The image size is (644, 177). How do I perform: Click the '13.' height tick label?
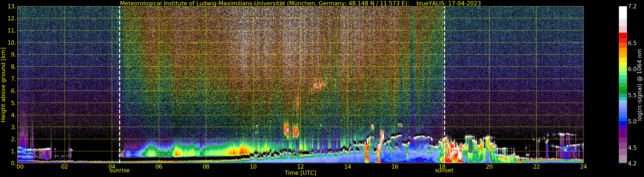[12, 6]
